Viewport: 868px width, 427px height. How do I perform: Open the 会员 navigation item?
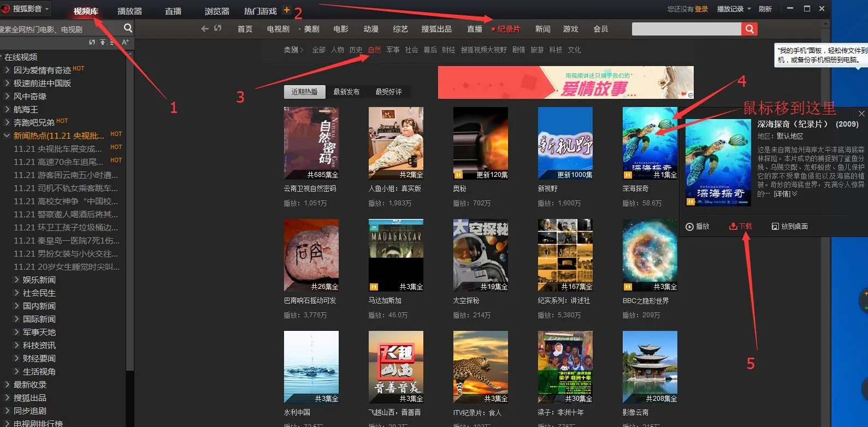pos(600,29)
